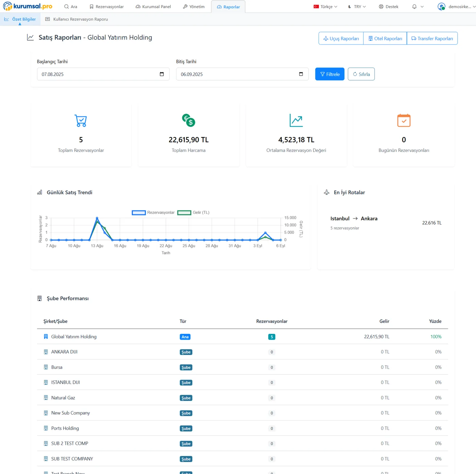This screenshot has width=476, height=474.
Task: Click the Toplam Harcama currency icon
Action: click(189, 120)
